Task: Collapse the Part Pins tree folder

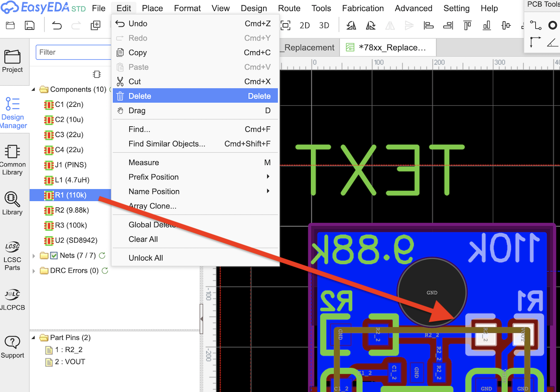Action: click(x=34, y=337)
